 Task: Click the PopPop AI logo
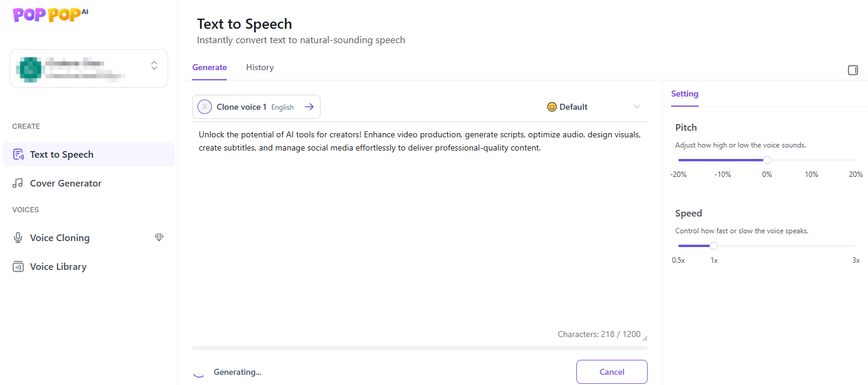point(50,14)
